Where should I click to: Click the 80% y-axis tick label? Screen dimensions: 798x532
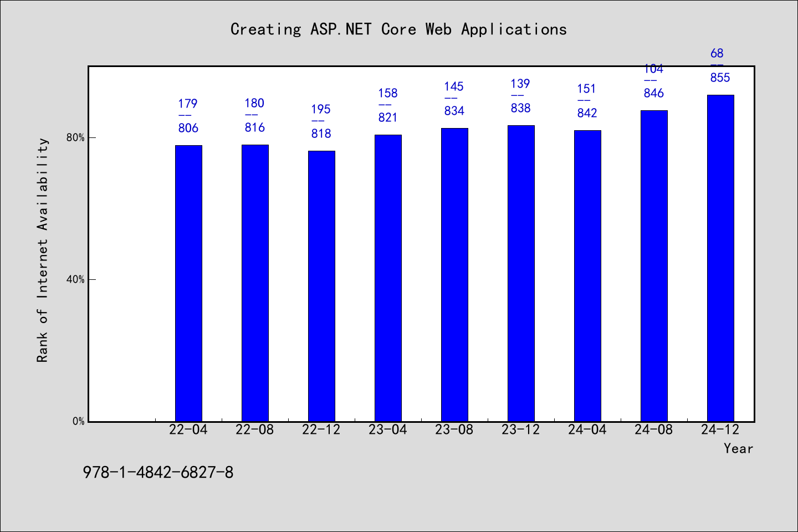pos(76,137)
